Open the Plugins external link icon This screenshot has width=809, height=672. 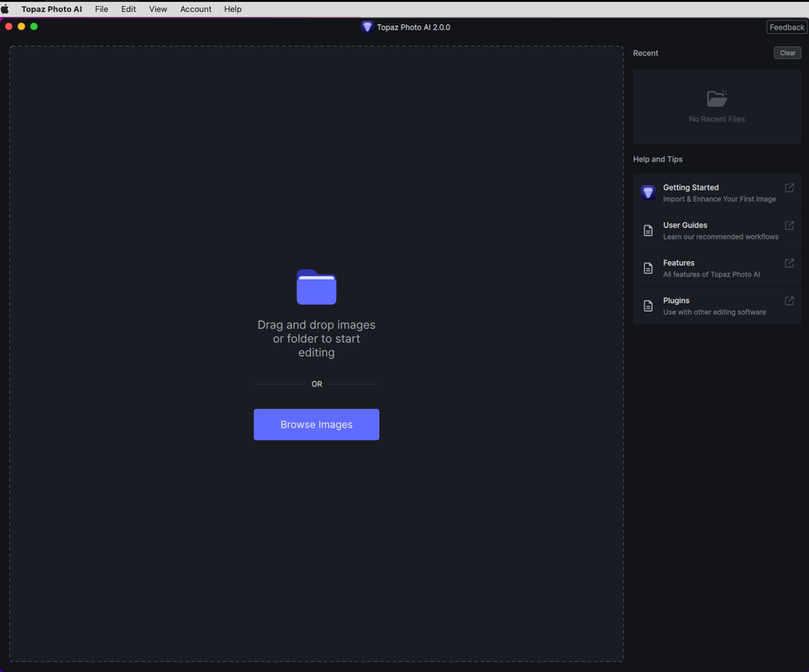pyautogui.click(x=789, y=301)
